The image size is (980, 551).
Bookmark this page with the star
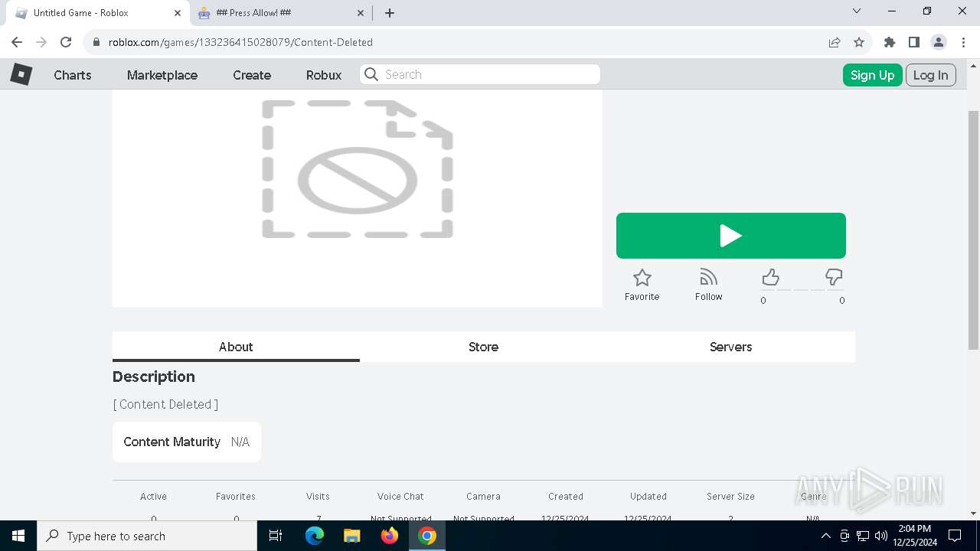[x=859, y=42]
